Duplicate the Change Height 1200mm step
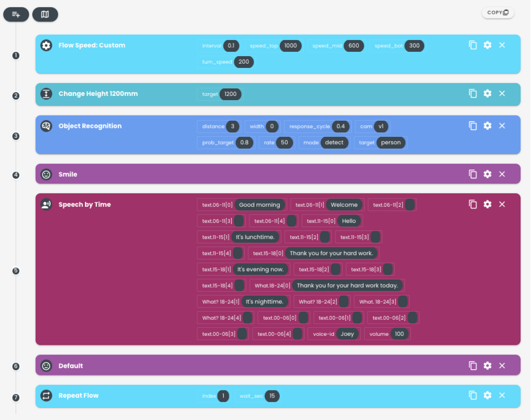This screenshot has width=531, height=420. pyautogui.click(x=473, y=94)
